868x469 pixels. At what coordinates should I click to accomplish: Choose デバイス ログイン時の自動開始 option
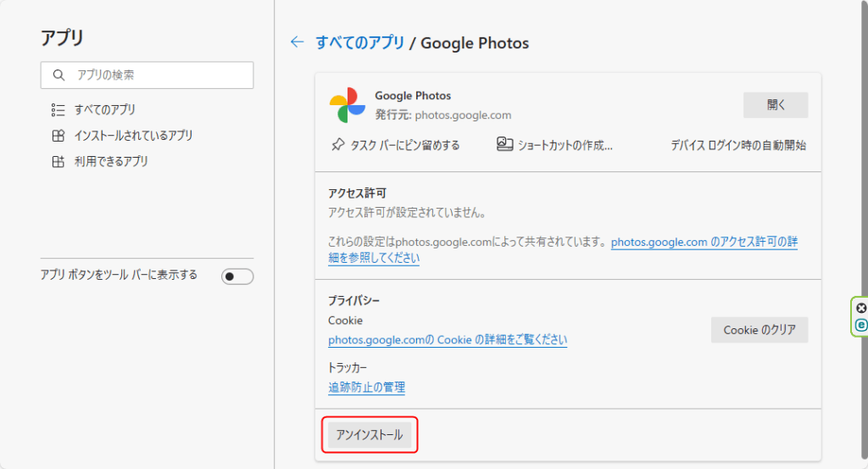click(738, 145)
